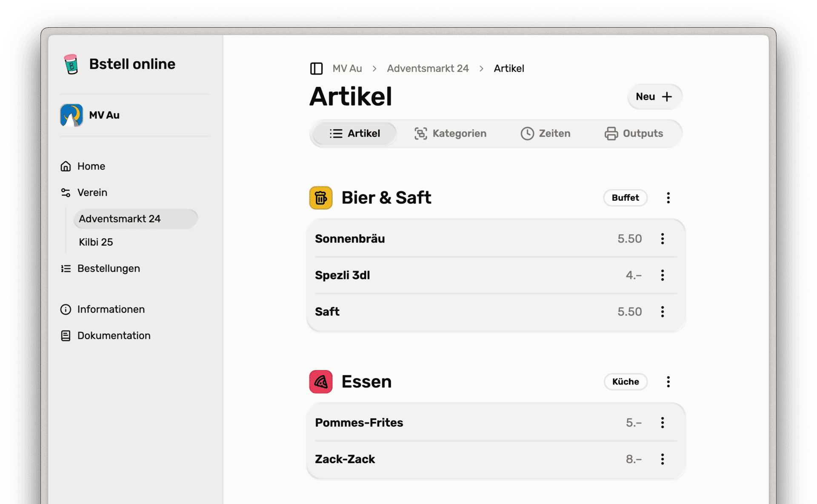
Task: Open the options menu for Bier & Saft
Action: (x=668, y=197)
